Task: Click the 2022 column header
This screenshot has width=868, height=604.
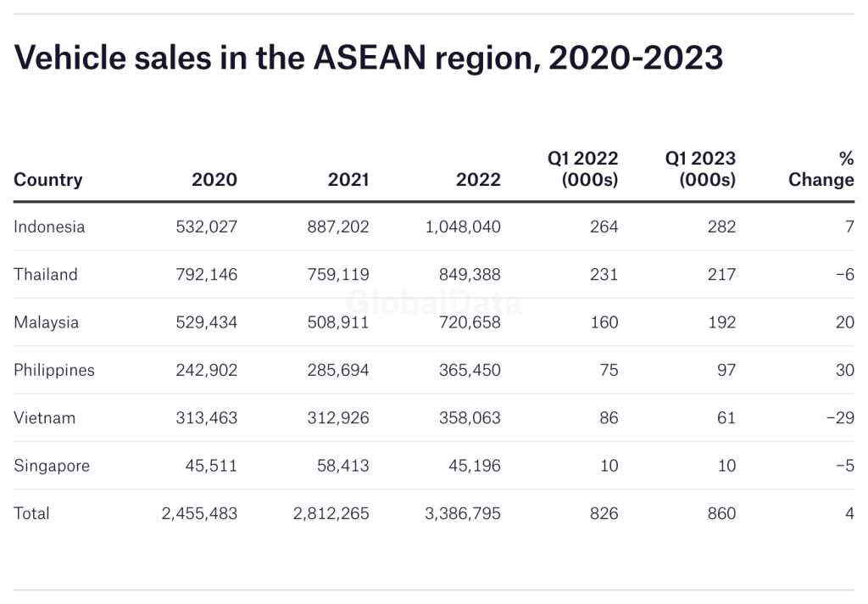Action: (x=478, y=180)
